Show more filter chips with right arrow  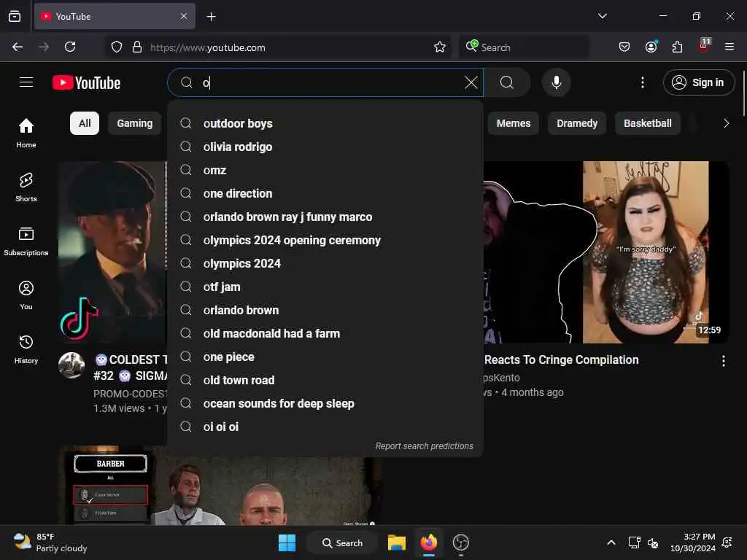(x=726, y=123)
